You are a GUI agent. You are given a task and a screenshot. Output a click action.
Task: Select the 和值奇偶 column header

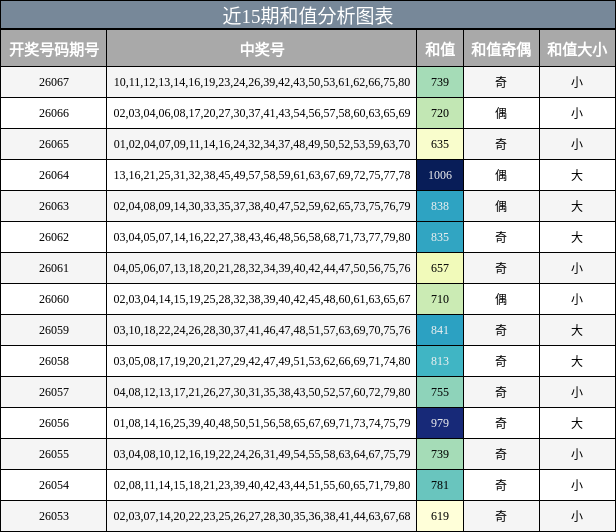[x=501, y=49]
